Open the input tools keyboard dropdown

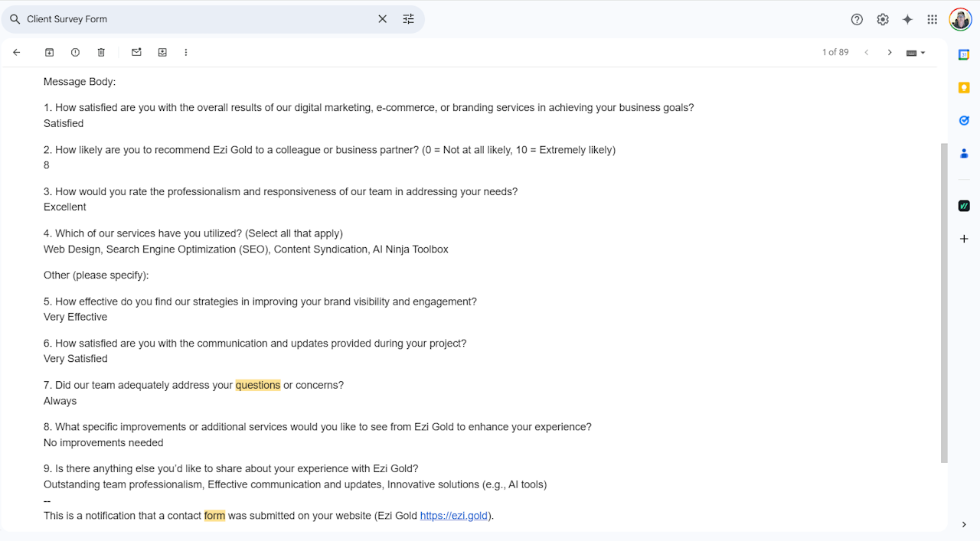pos(916,53)
